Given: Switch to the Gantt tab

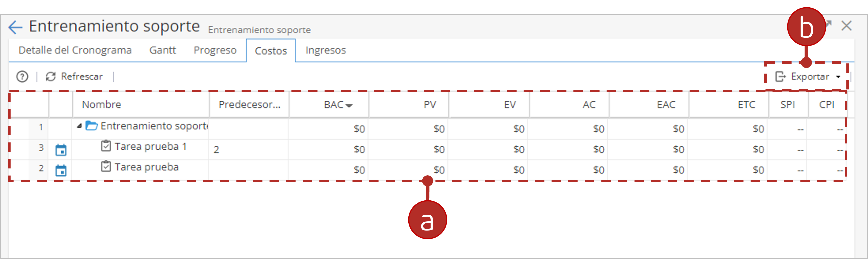Looking at the screenshot, I should point(162,50).
